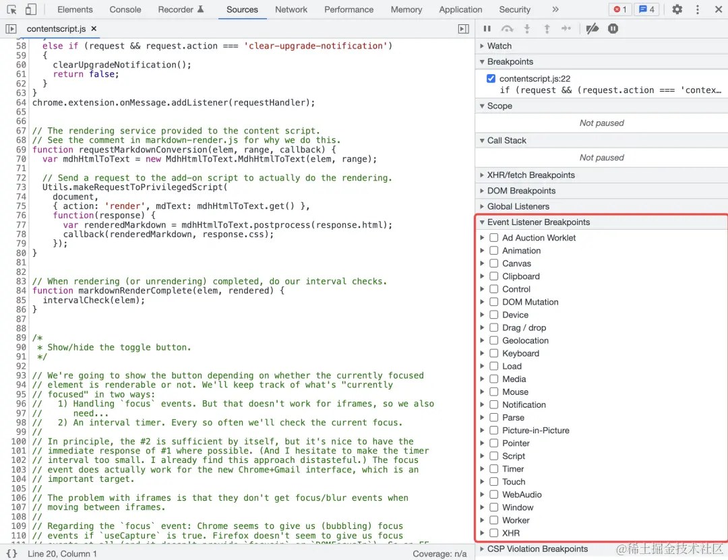Open the DevTools three-dot menu
Viewport: 728px width, 560px height.
click(x=698, y=9)
